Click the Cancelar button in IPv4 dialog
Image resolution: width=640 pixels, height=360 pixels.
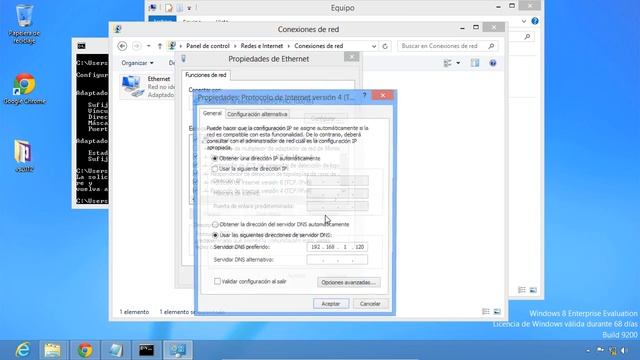(x=370, y=304)
